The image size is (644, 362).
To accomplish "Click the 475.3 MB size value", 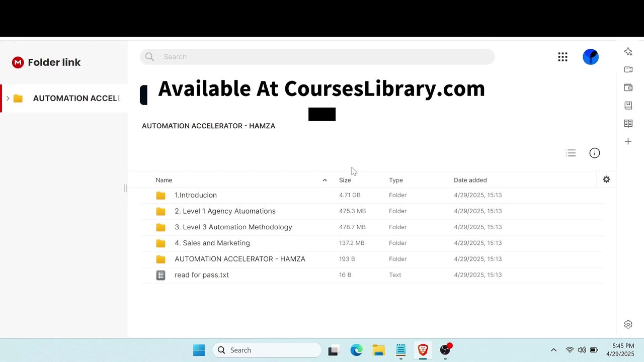I will coord(352,211).
